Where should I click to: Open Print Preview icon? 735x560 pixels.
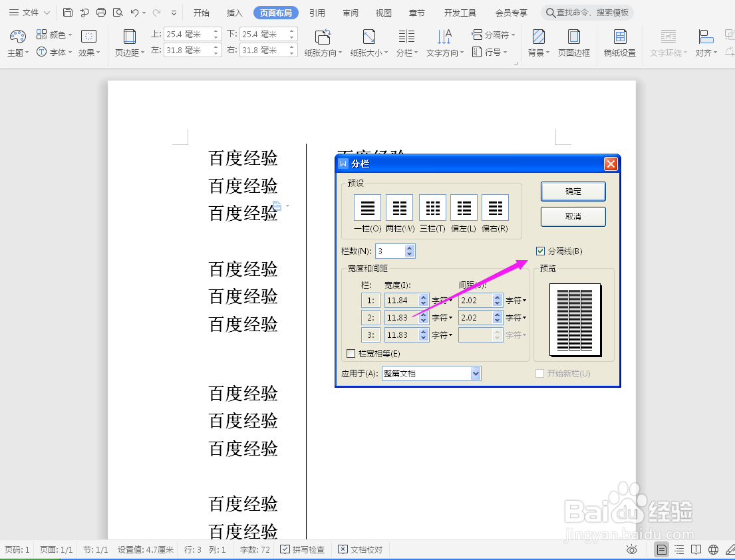(x=118, y=13)
